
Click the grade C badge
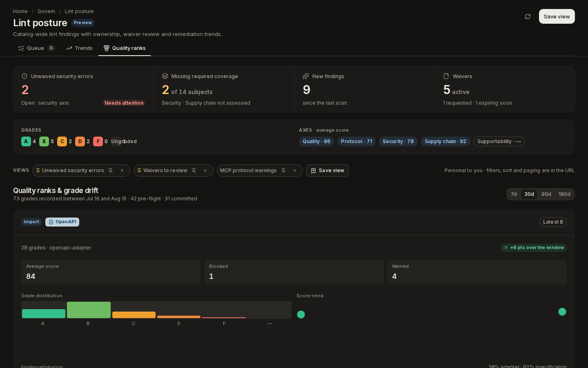tap(62, 141)
